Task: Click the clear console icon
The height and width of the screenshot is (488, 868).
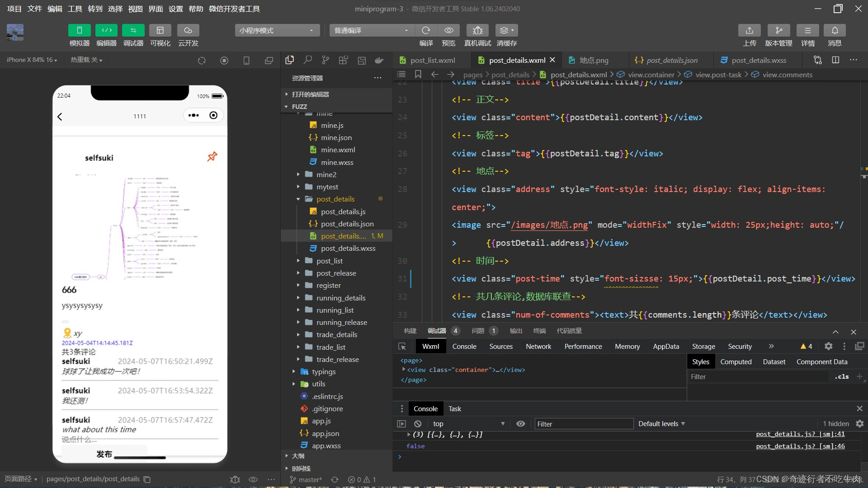Action: [x=418, y=424]
